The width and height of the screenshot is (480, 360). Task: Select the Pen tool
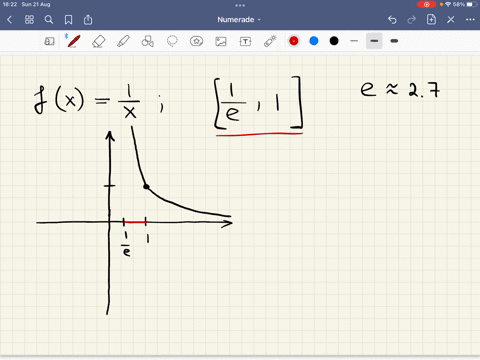(73, 41)
